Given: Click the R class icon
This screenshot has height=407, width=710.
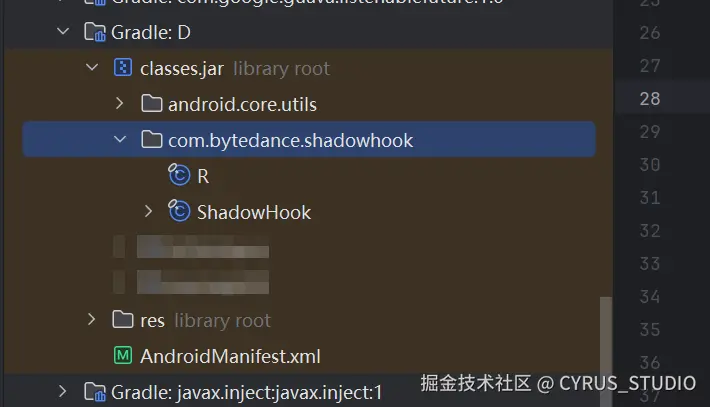Looking at the screenshot, I should pyautogui.click(x=179, y=175).
